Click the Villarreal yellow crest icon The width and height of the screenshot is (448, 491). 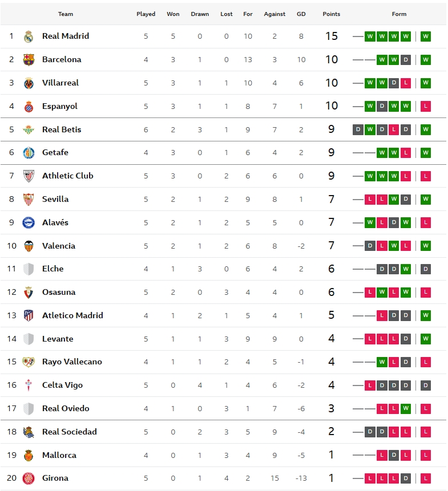[29, 83]
